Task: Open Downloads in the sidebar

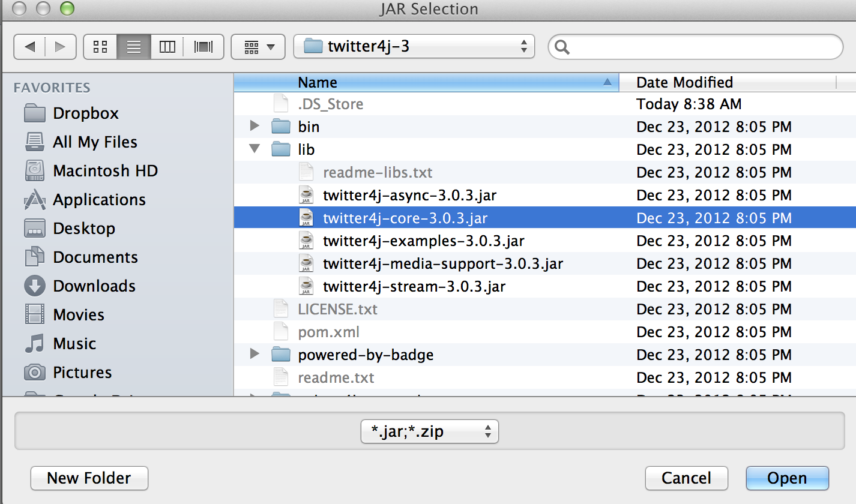Action: [x=79, y=286]
